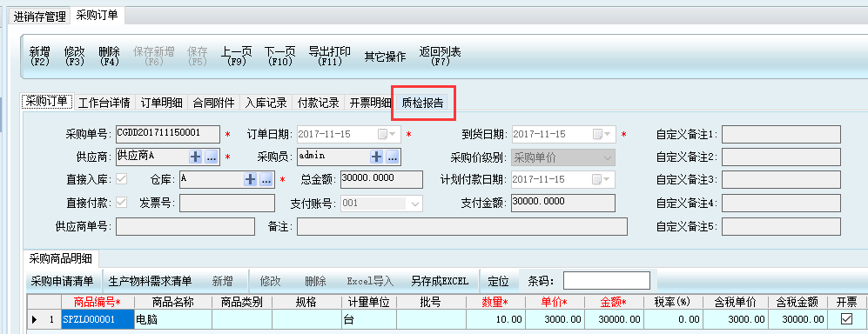Open the 到货日期 date dropdown arrow

608,134
